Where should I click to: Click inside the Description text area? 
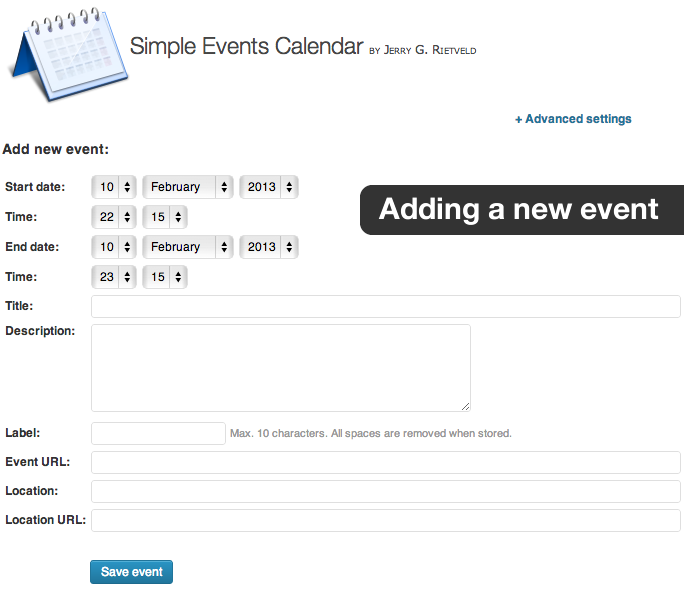(x=281, y=368)
